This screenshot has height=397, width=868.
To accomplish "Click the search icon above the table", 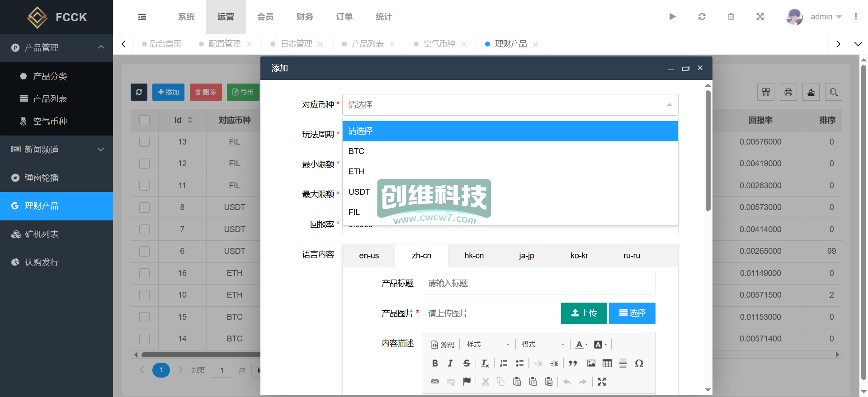I will click(x=833, y=92).
